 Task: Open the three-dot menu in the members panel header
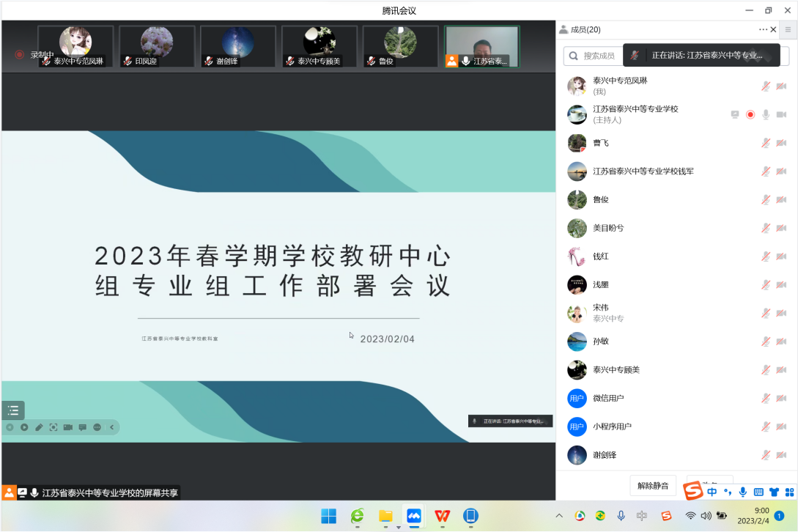point(764,29)
